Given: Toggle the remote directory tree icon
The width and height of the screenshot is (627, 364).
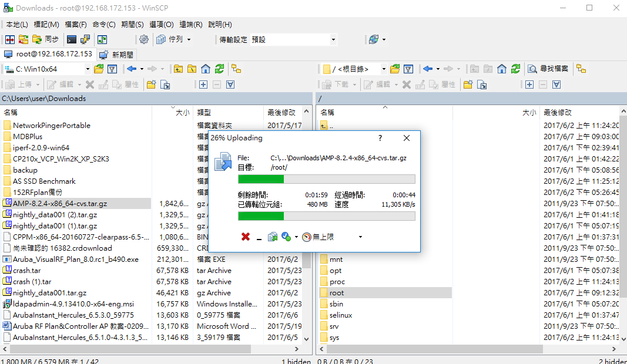Looking at the screenshot, I should (581, 69).
